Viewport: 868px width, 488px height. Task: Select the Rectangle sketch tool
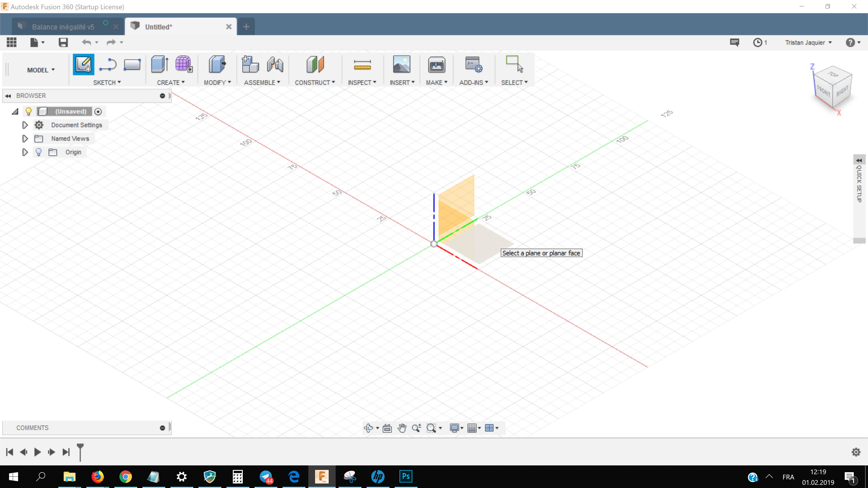(132, 64)
